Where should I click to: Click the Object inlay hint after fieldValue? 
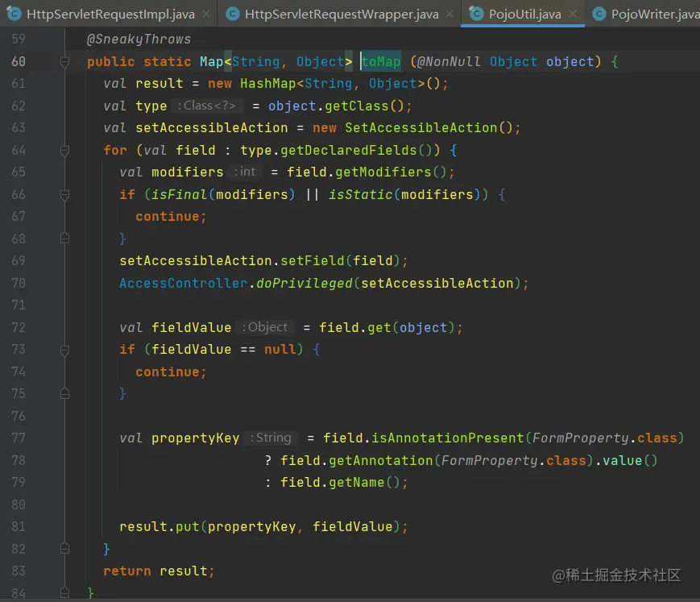[x=265, y=327]
